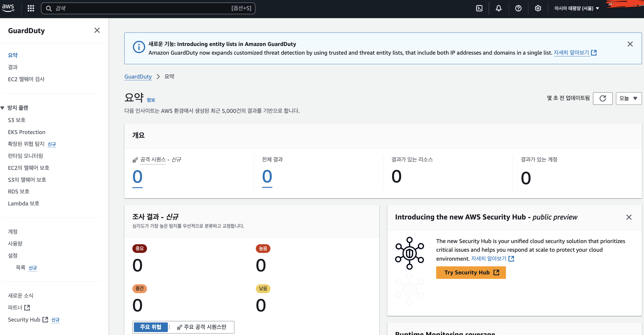Screen dimensions: 644x335
Task: Collapse the GuardDuty side navigation panel
Action: pos(97,30)
